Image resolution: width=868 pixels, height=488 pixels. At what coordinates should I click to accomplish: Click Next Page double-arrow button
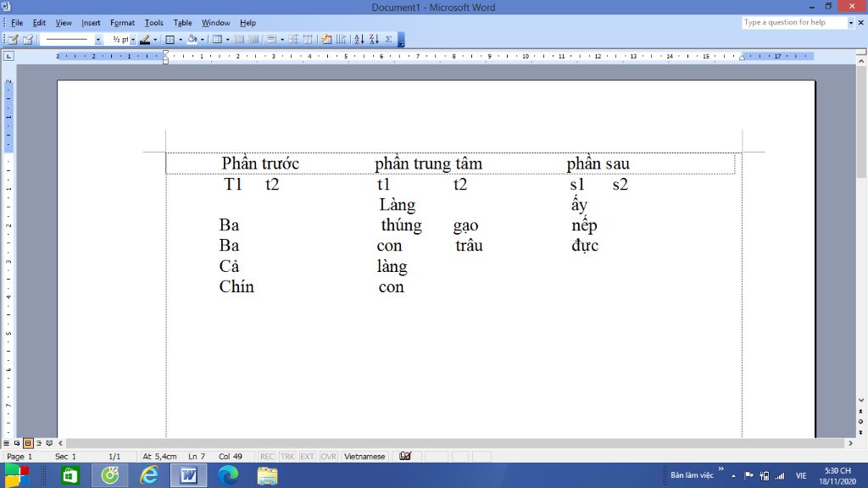[861, 431]
